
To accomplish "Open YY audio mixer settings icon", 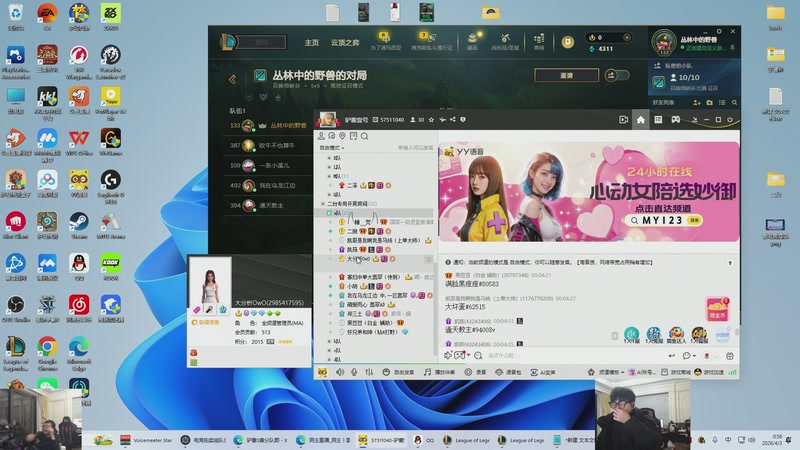I will [x=369, y=372].
